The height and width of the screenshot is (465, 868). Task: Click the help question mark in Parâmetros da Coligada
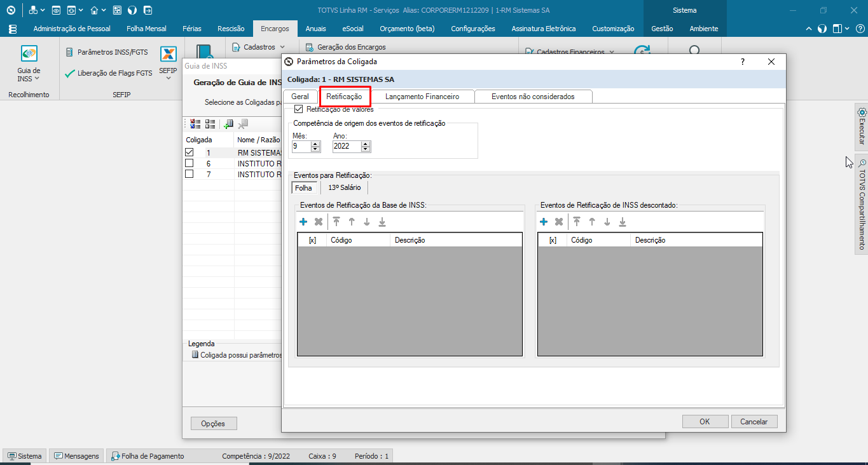pos(743,62)
